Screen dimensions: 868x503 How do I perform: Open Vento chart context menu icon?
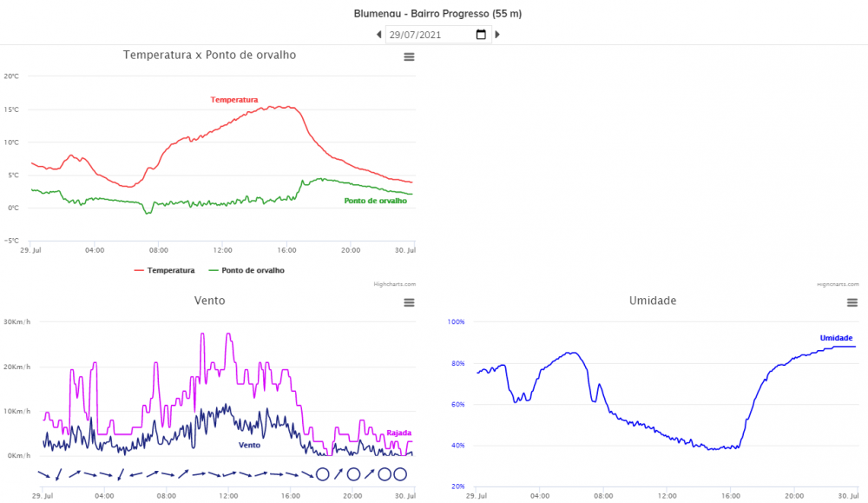409,302
